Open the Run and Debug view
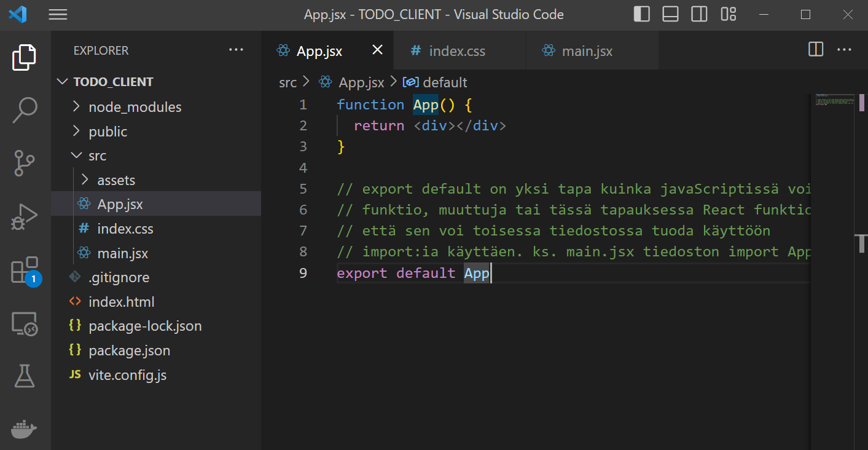 click(25, 217)
